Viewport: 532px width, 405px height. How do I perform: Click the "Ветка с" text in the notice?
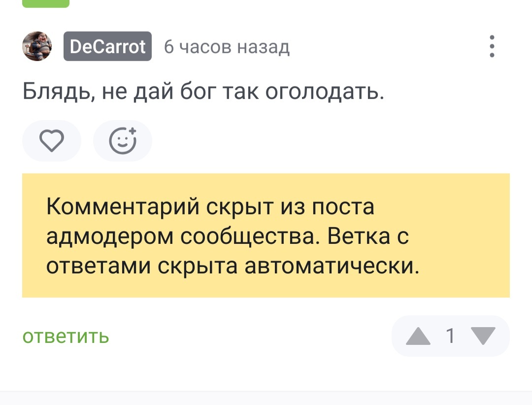click(x=368, y=236)
